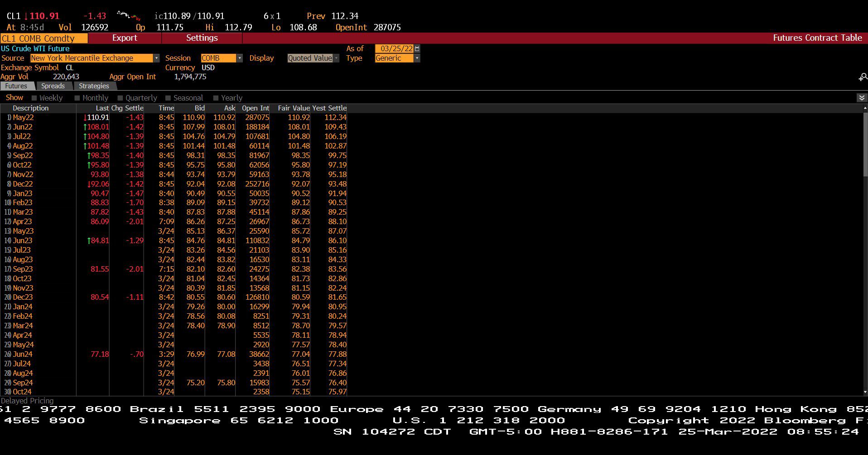Switch to the Strategies tab
This screenshot has height=455, width=868.
[x=94, y=86]
